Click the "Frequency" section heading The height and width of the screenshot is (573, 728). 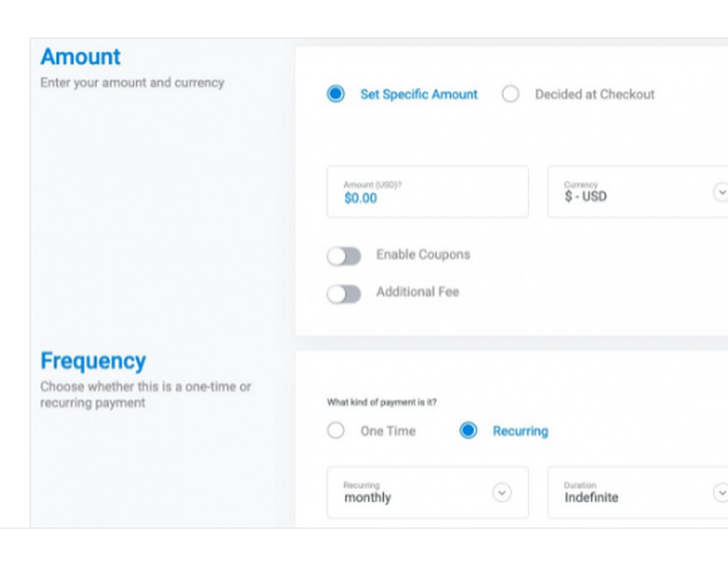point(93,360)
